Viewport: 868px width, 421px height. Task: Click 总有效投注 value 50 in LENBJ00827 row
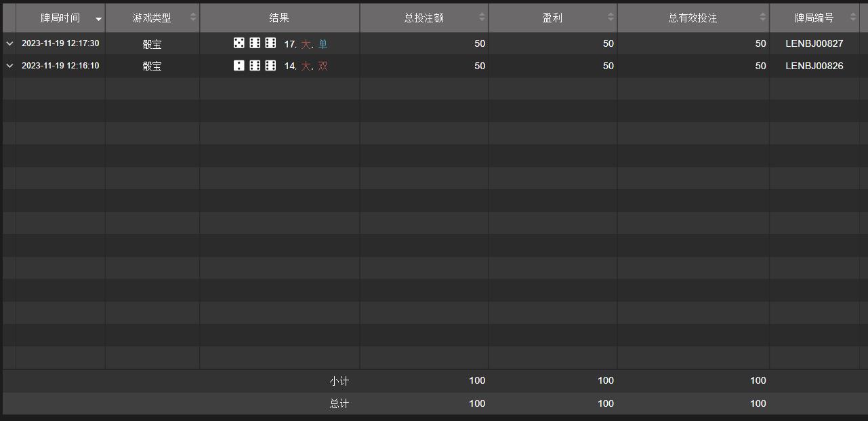(x=761, y=43)
